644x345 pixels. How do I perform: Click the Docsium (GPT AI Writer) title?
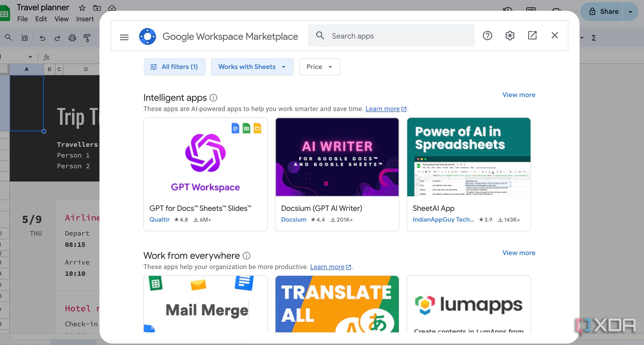pyautogui.click(x=322, y=208)
